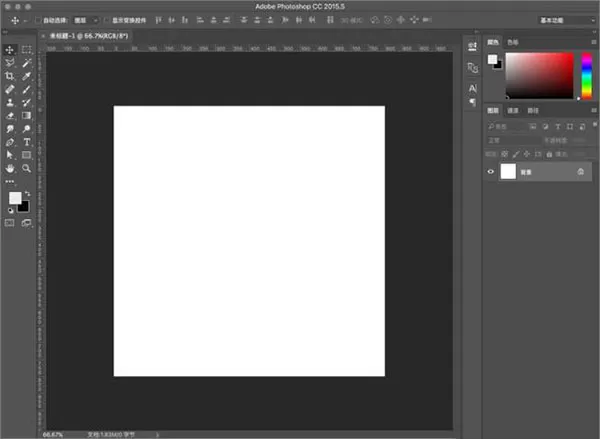600x439 pixels.
Task: Open the color panel options menu
Action: 593,42
